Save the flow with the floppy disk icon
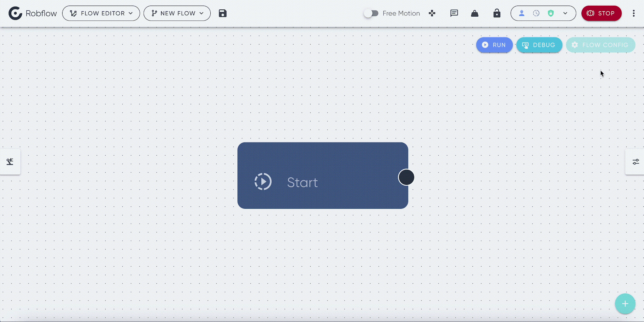The width and height of the screenshot is (644, 322). point(223,13)
